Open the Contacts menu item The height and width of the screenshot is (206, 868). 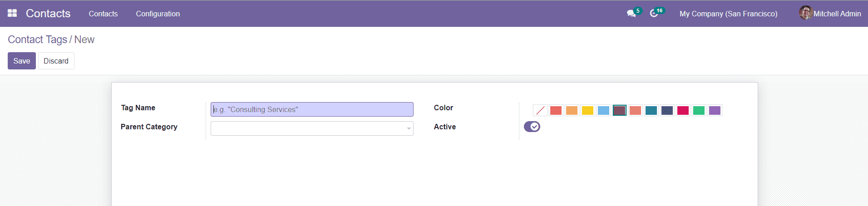[x=103, y=14]
